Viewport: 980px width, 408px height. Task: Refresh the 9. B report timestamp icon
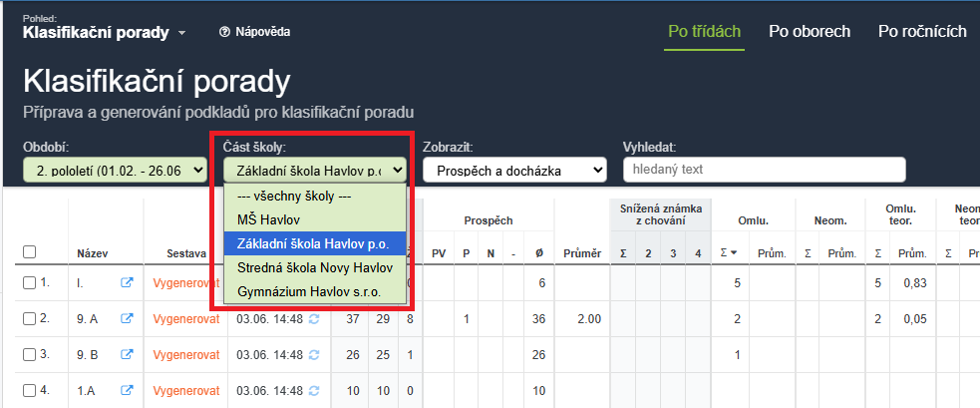pyautogui.click(x=314, y=355)
